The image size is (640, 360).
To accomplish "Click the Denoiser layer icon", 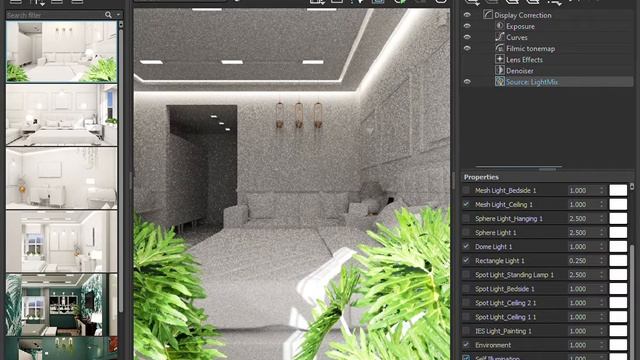I will [500, 70].
